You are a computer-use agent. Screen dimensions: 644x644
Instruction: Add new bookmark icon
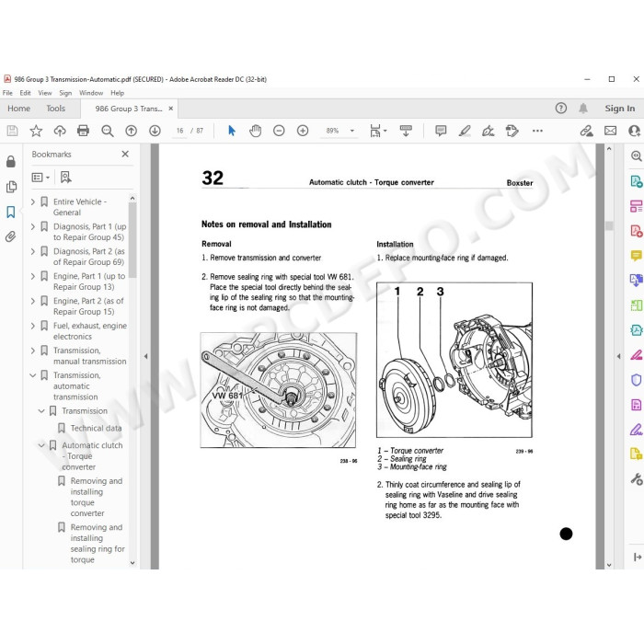coord(65,177)
